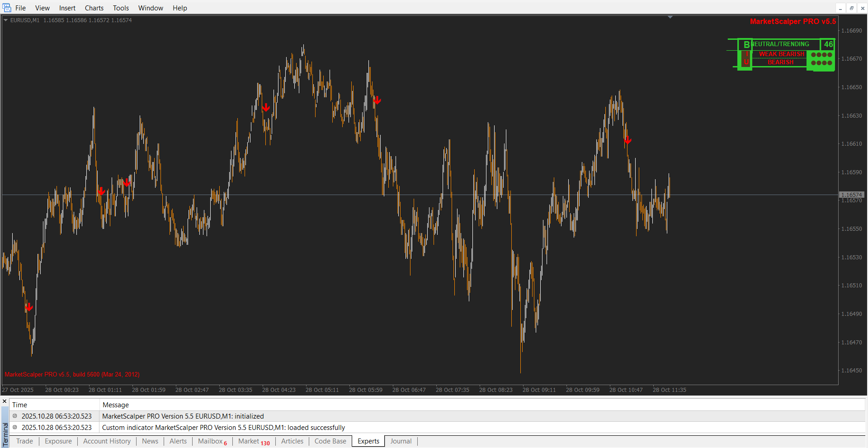Click the WEAK BEARISH label
This screenshot has width=868, height=448.
tap(782, 54)
